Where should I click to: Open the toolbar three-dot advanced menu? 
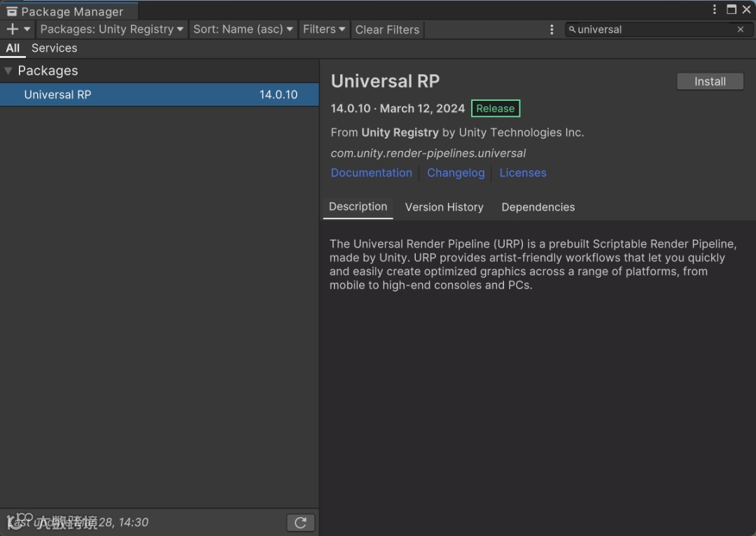pyautogui.click(x=552, y=30)
